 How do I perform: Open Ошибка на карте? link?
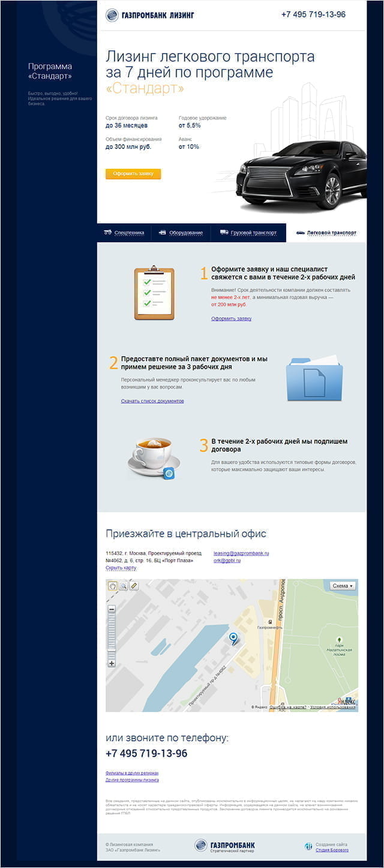tap(288, 707)
